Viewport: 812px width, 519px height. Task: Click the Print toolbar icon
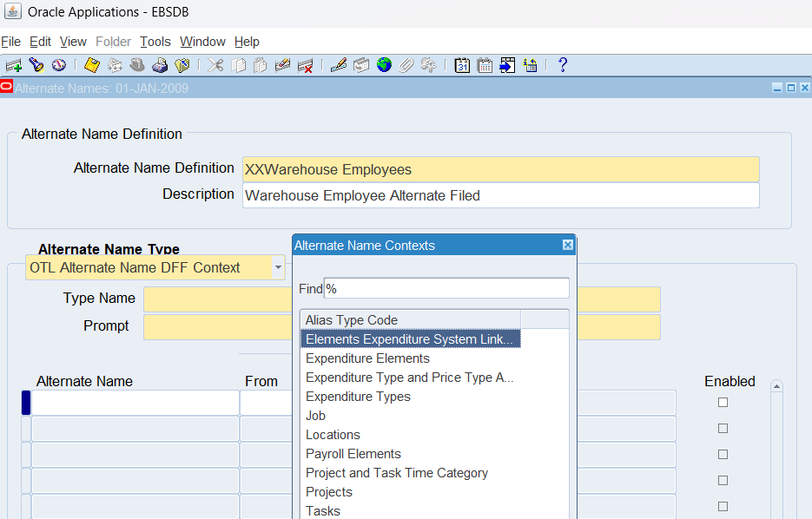pos(160,65)
